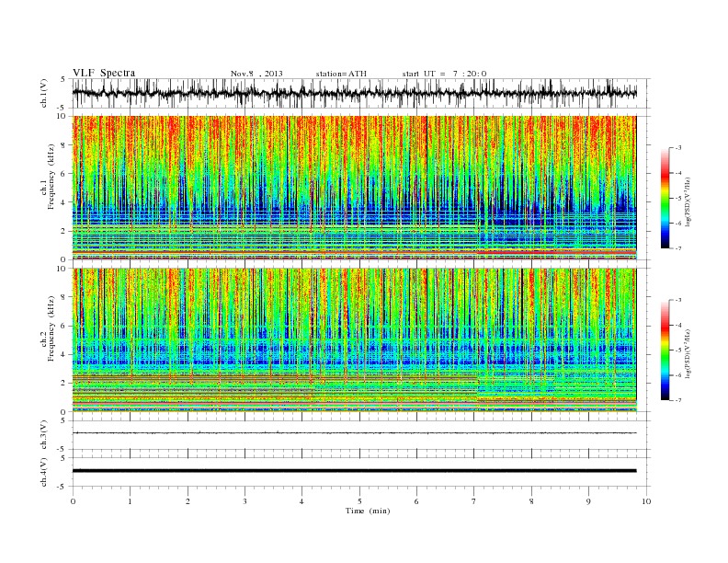Click inside the ch.1 spectrogram plot
This screenshot has height=563, width=728.
tap(354, 188)
